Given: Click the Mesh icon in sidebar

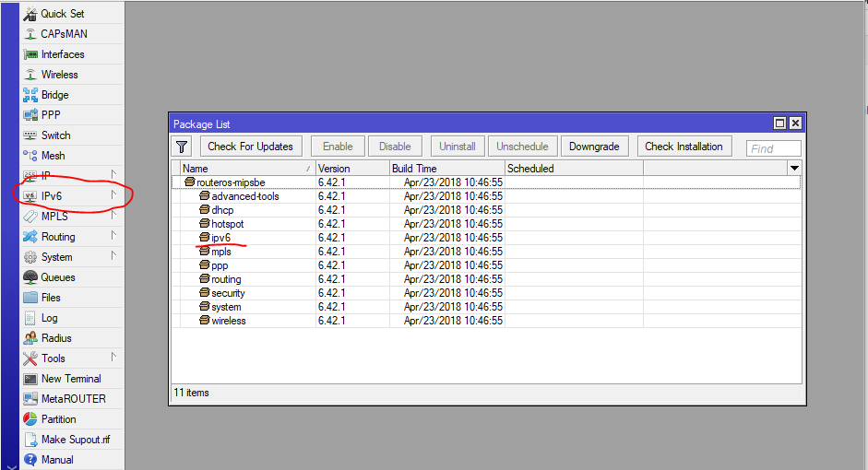Looking at the screenshot, I should coord(30,156).
